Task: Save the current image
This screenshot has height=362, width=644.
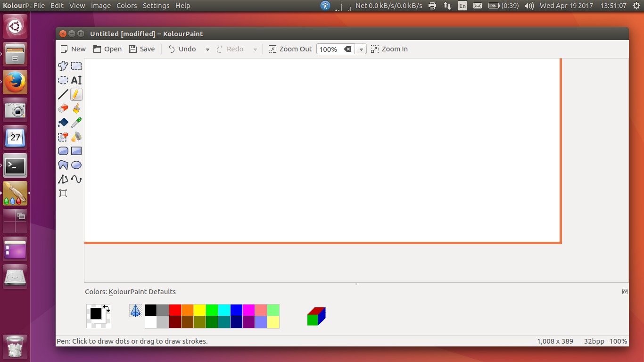Action: coord(142,49)
